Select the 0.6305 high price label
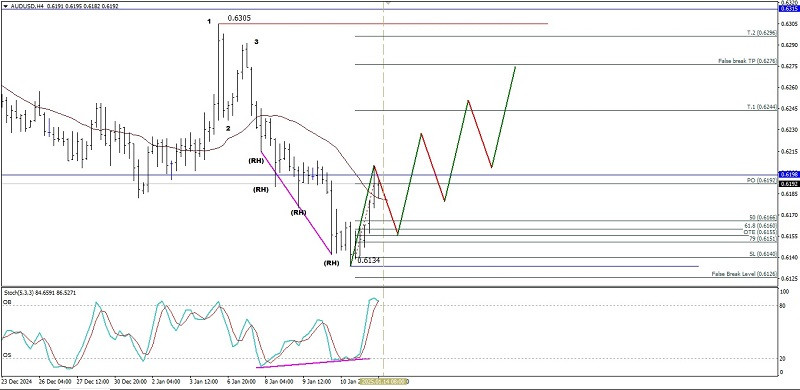This screenshot has width=800, height=390. [x=239, y=18]
